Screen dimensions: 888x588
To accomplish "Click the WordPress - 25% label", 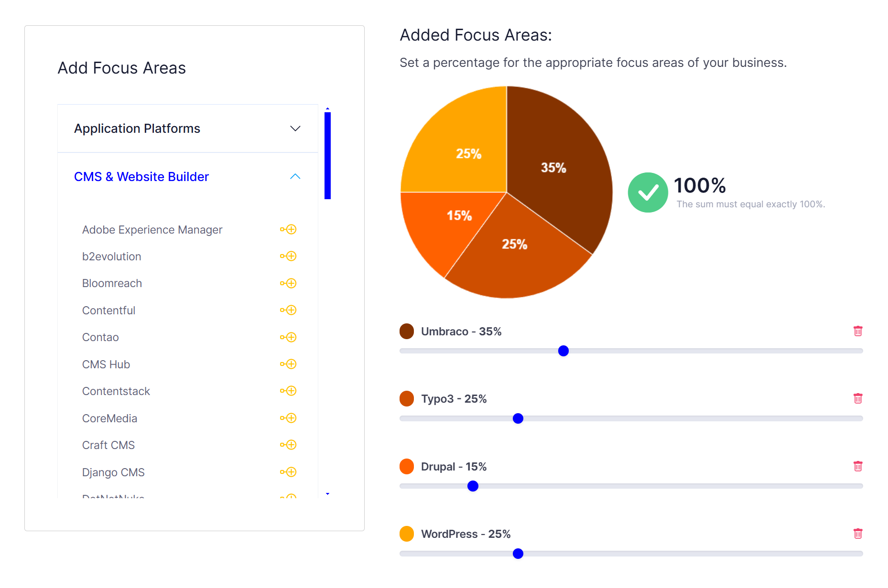I will pyautogui.click(x=466, y=534).
